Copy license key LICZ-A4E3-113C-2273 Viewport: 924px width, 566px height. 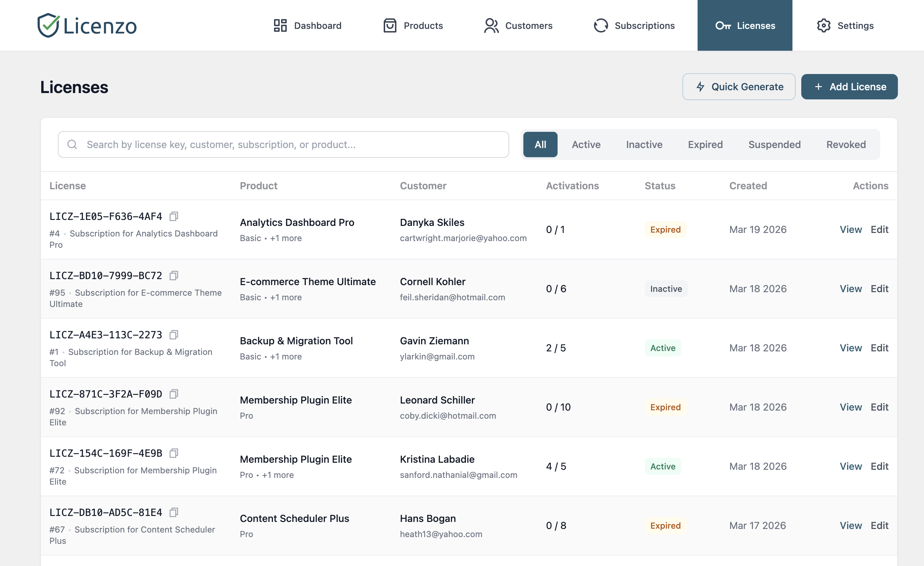(174, 334)
